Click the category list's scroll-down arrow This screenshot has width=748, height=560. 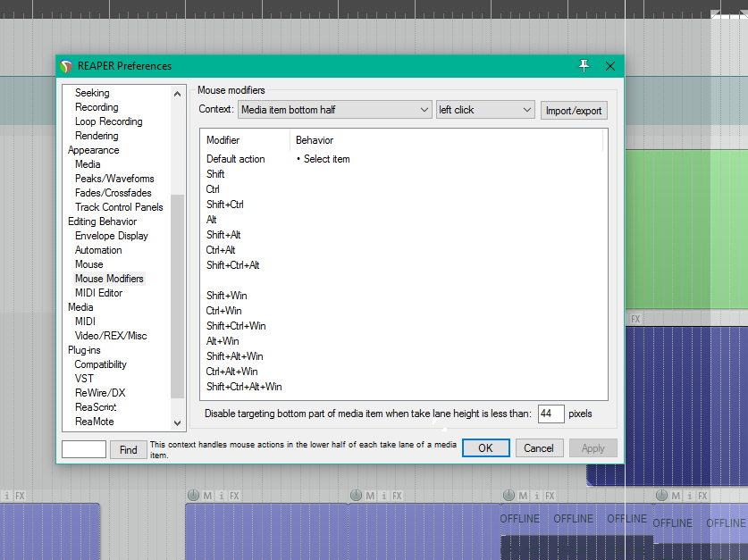pyautogui.click(x=178, y=422)
